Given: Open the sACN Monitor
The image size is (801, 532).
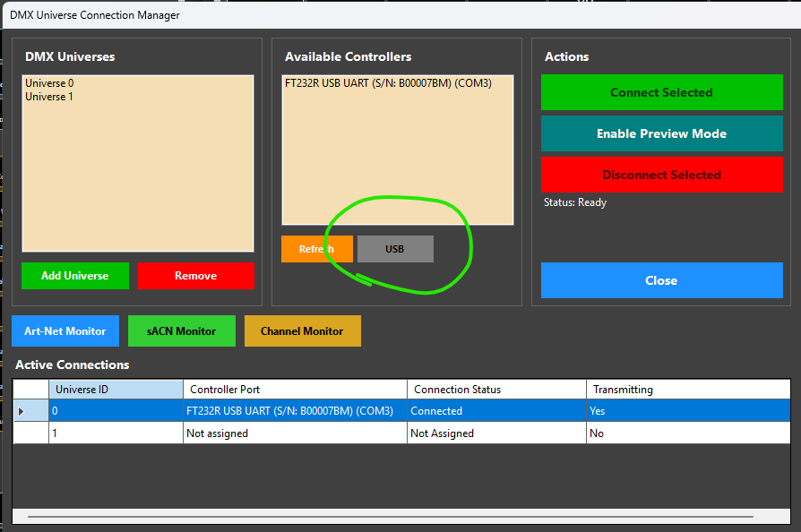Looking at the screenshot, I should [x=181, y=330].
